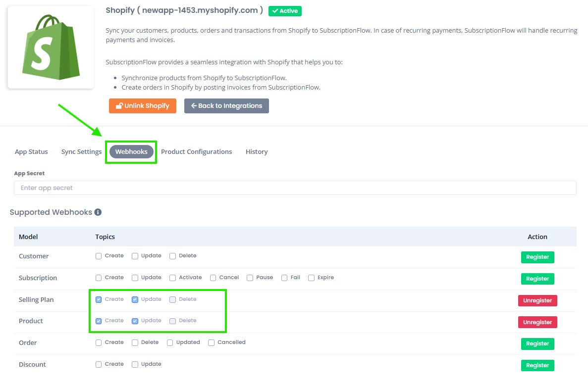Click the Supported Webhooks heading

pyautogui.click(x=51, y=212)
